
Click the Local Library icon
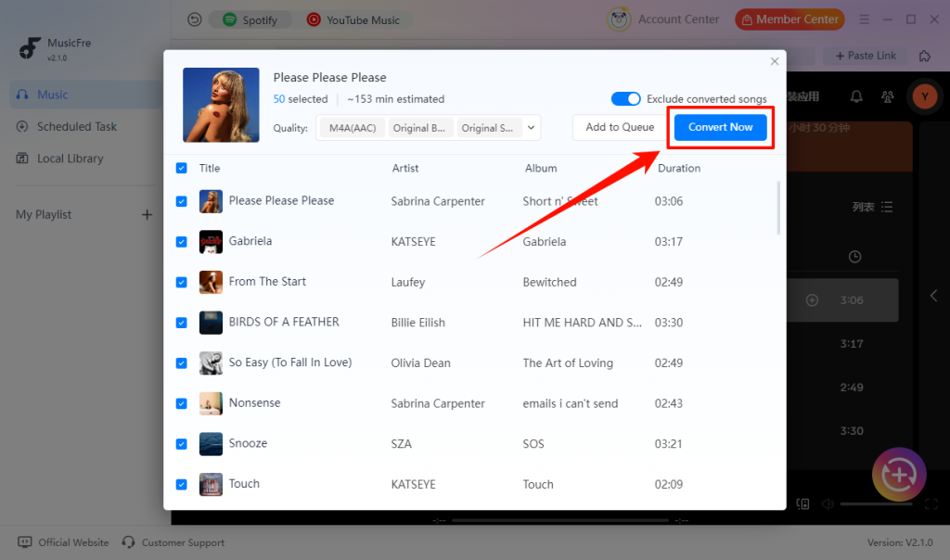point(22,159)
